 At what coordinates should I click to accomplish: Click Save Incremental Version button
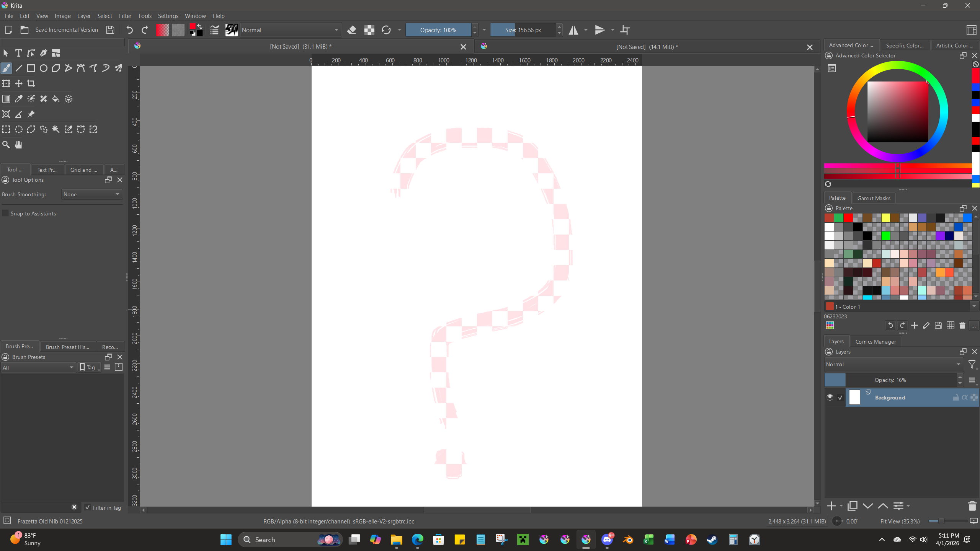67,30
